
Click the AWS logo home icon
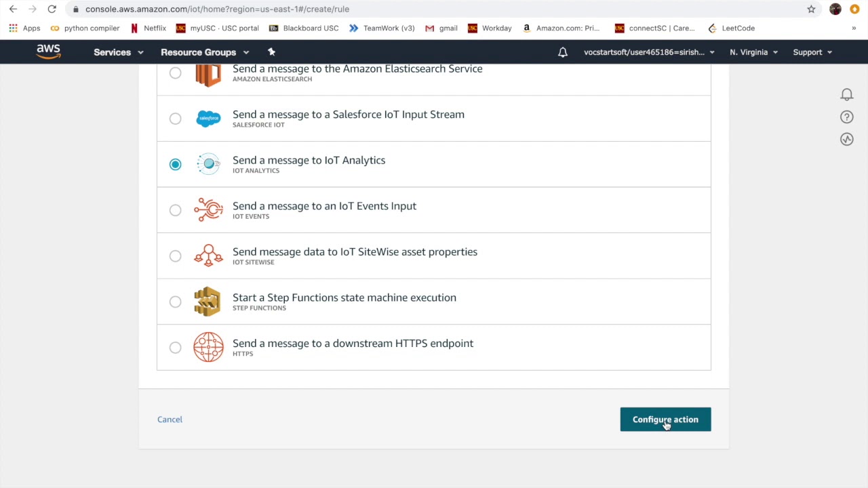[x=48, y=52]
